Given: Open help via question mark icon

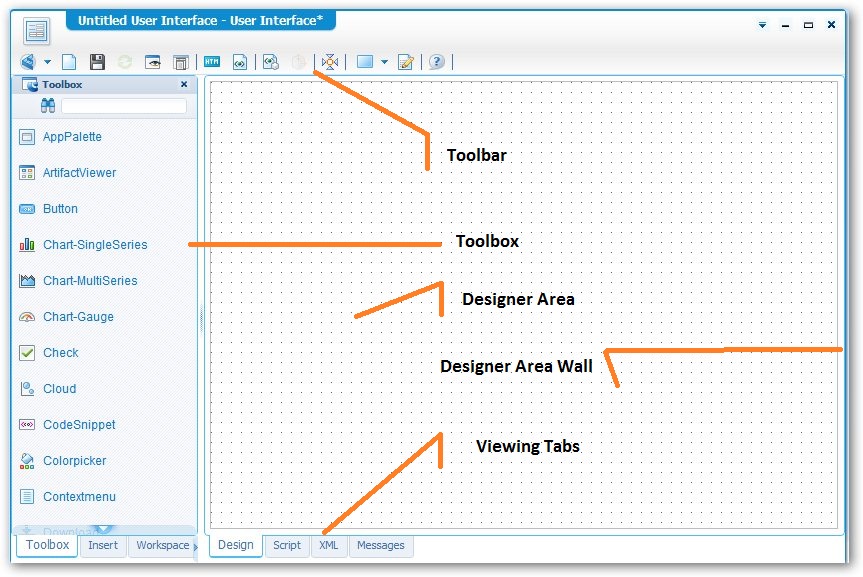Looking at the screenshot, I should pos(437,62).
